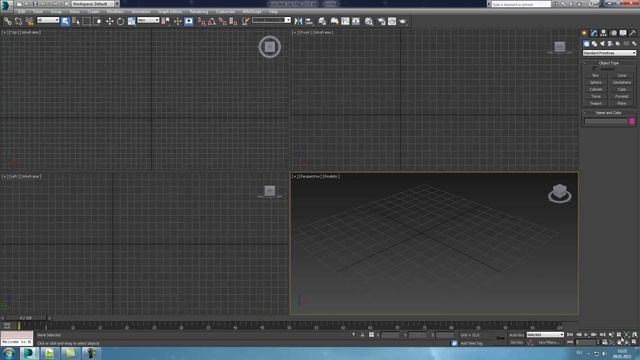
Task: Click the Torus primitive button
Action: point(596,96)
